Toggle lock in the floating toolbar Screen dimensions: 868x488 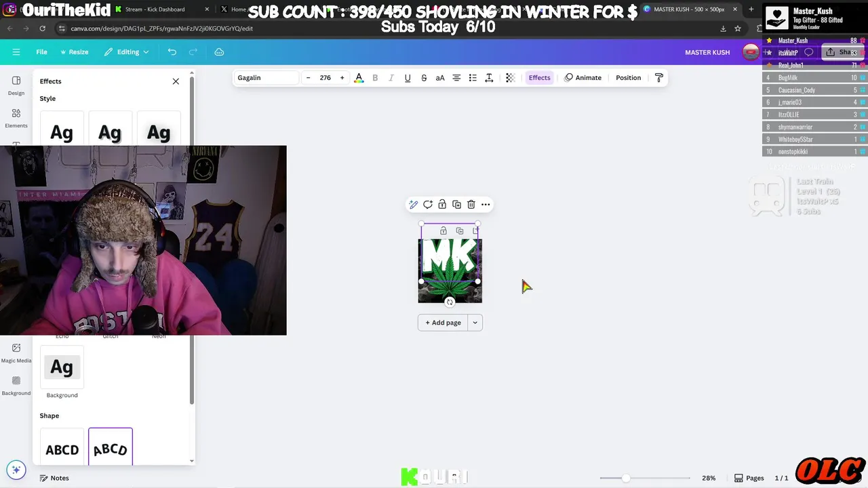point(442,205)
